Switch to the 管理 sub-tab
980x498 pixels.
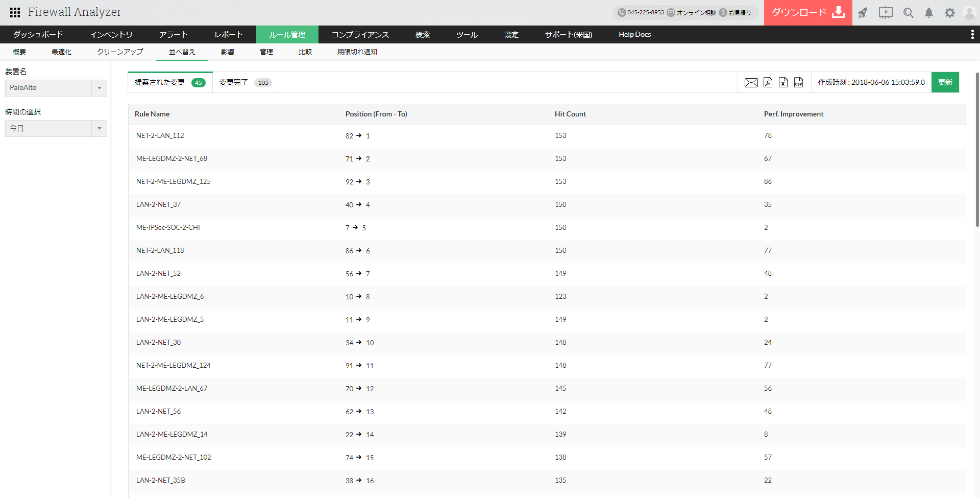(266, 52)
